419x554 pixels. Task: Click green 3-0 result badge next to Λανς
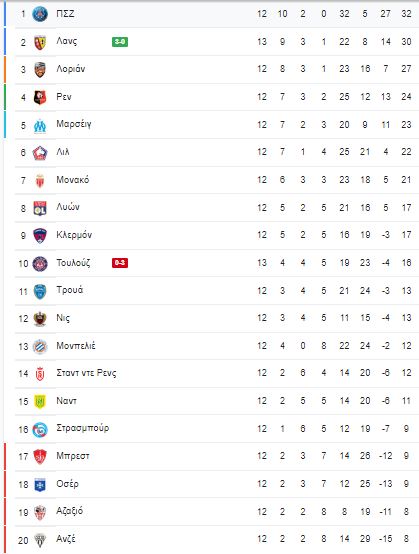tap(120, 42)
